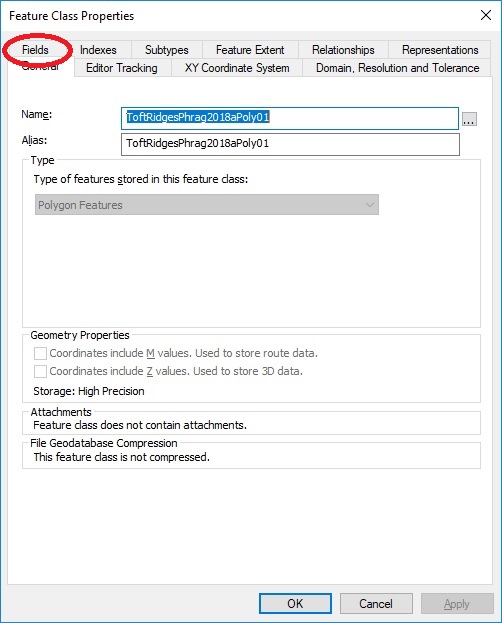Viewport: 502px width, 623px height.
Task: Open the Representations tab
Action: 440,50
